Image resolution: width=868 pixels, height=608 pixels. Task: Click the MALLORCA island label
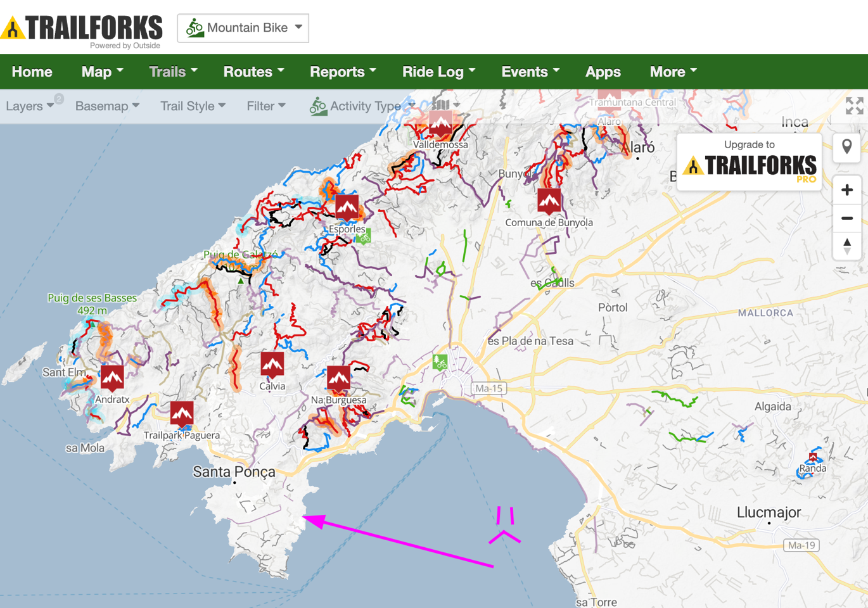click(765, 313)
